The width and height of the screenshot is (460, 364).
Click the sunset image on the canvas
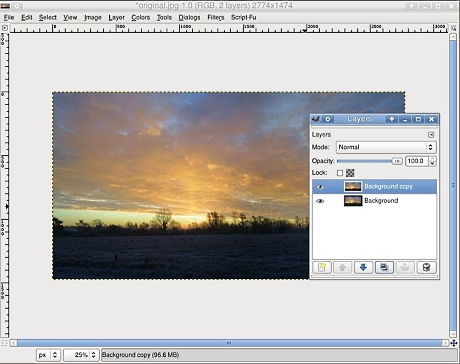pos(181,185)
